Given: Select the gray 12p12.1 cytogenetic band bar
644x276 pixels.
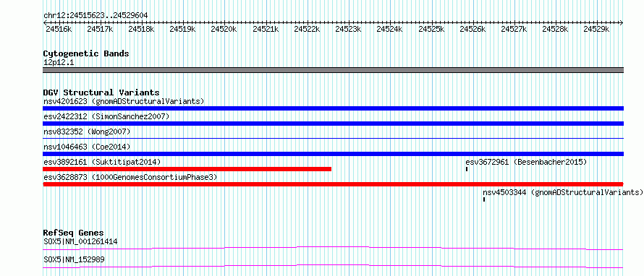Looking at the screenshot, I should click(333, 70).
